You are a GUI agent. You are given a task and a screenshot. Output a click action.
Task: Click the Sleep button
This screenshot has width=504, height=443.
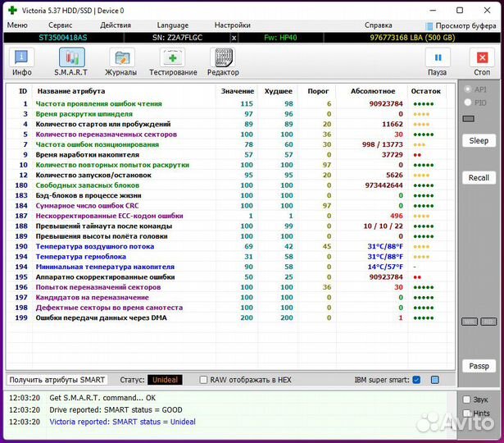click(479, 141)
